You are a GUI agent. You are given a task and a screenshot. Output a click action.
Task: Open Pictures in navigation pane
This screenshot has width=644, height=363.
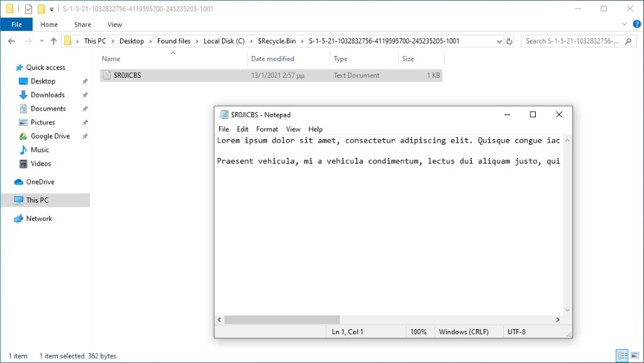tap(43, 123)
